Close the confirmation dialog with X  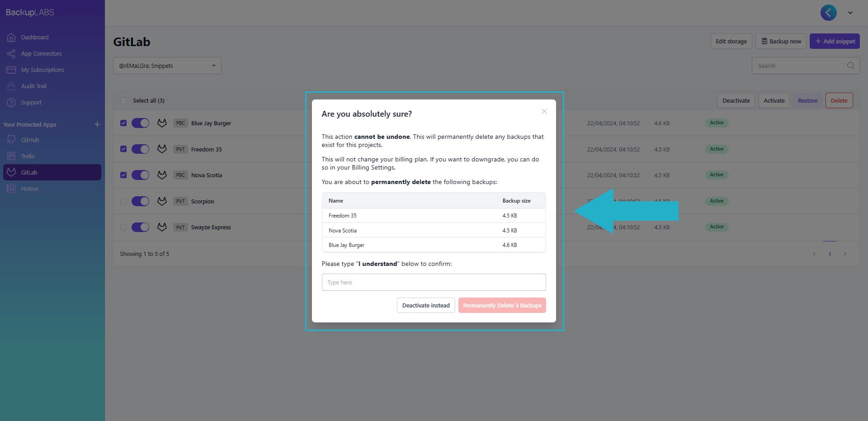tap(544, 111)
